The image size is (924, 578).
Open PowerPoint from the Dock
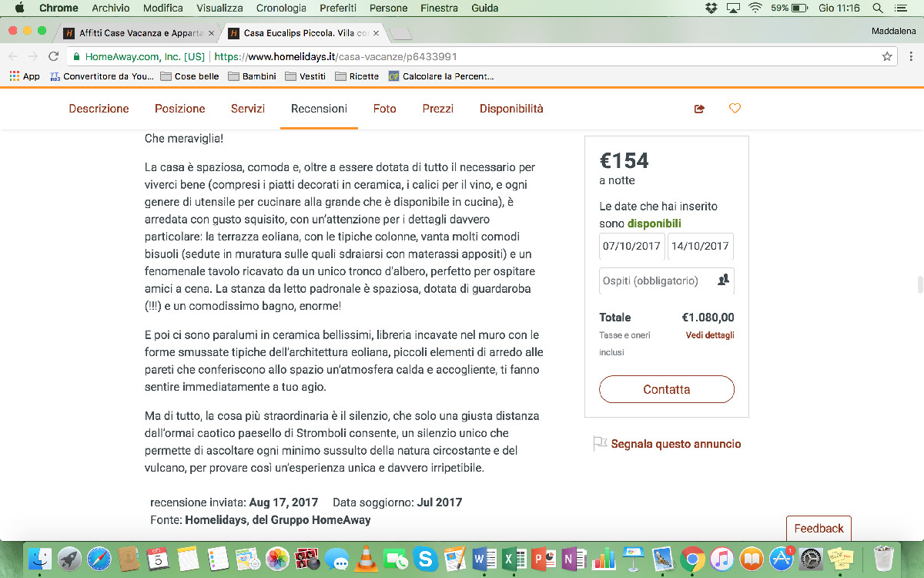(544, 558)
